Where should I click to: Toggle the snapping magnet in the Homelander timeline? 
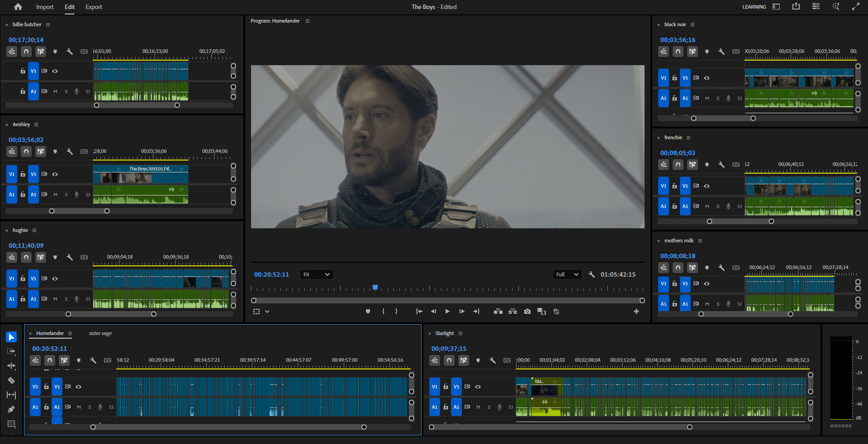coord(50,360)
